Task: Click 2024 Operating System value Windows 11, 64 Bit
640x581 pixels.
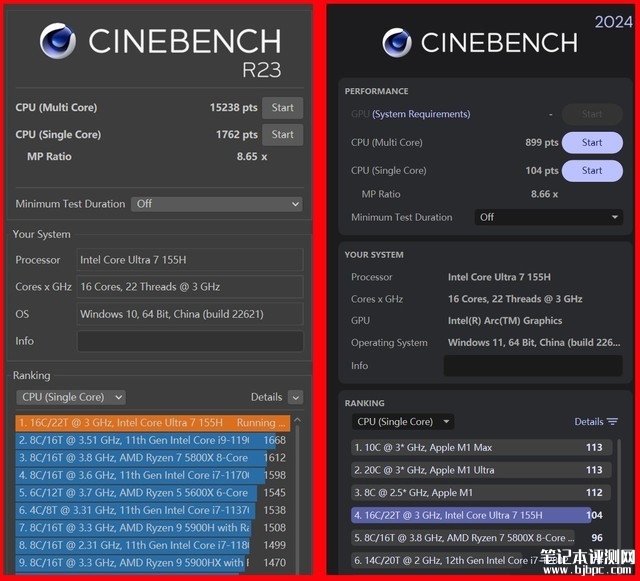Action: pos(534,343)
